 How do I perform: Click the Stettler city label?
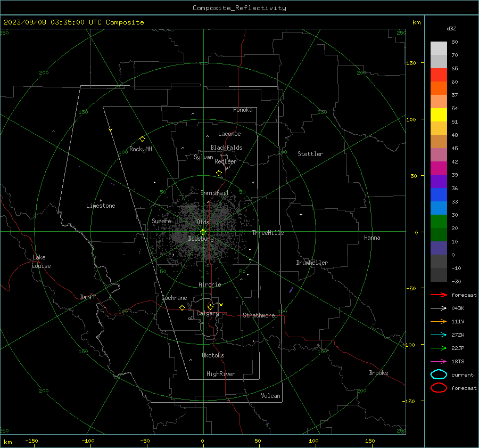click(310, 154)
